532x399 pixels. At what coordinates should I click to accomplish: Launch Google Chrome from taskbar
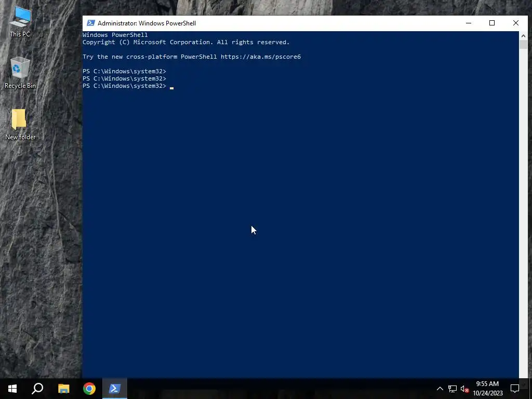click(x=89, y=389)
